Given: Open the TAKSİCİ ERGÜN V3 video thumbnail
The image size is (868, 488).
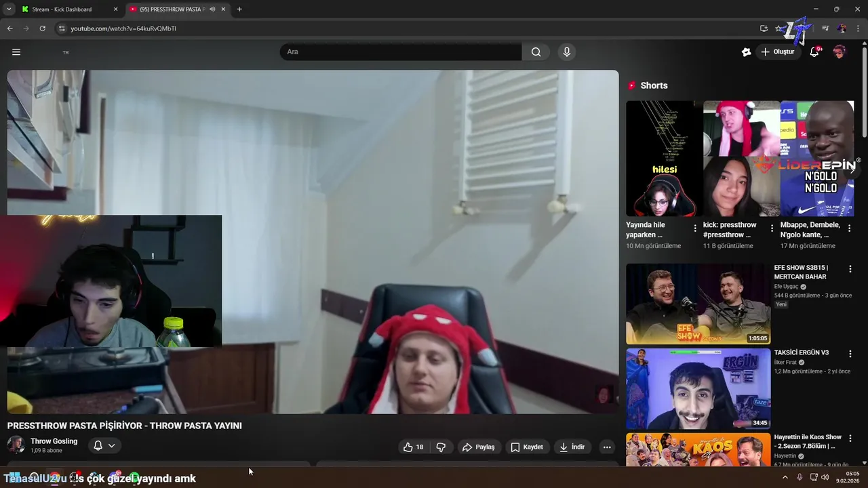Looking at the screenshot, I should (x=698, y=389).
